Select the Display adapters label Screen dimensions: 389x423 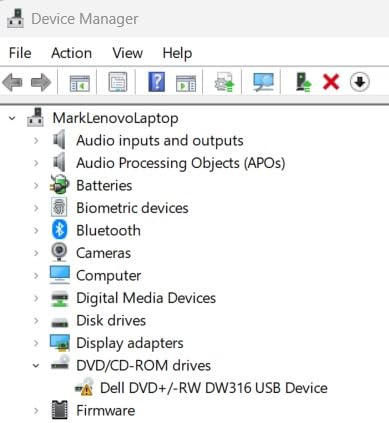(130, 344)
